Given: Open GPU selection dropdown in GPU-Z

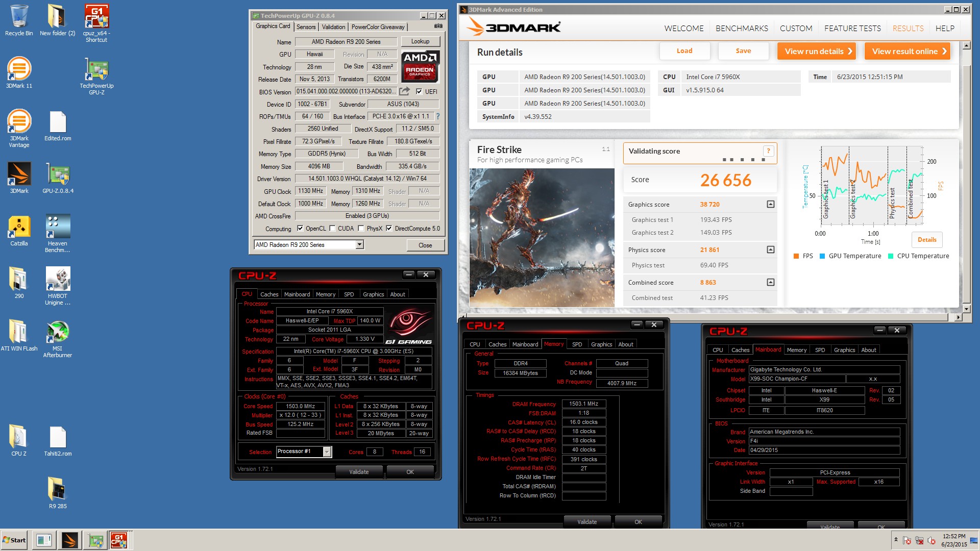Looking at the screenshot, I should pos(359,245).
